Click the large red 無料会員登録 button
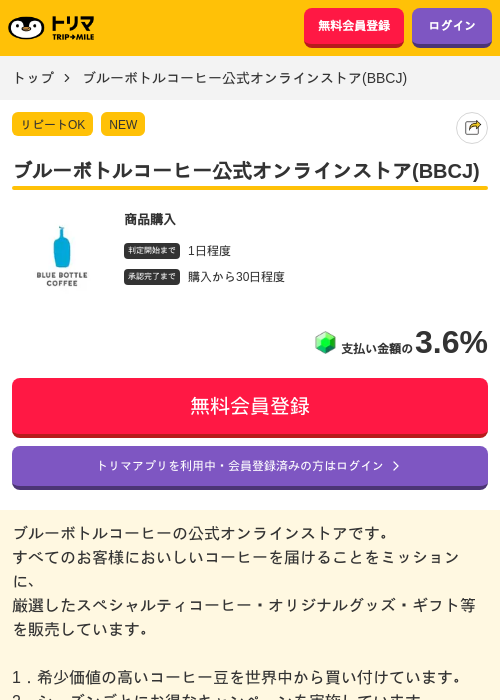 point(250,407)
